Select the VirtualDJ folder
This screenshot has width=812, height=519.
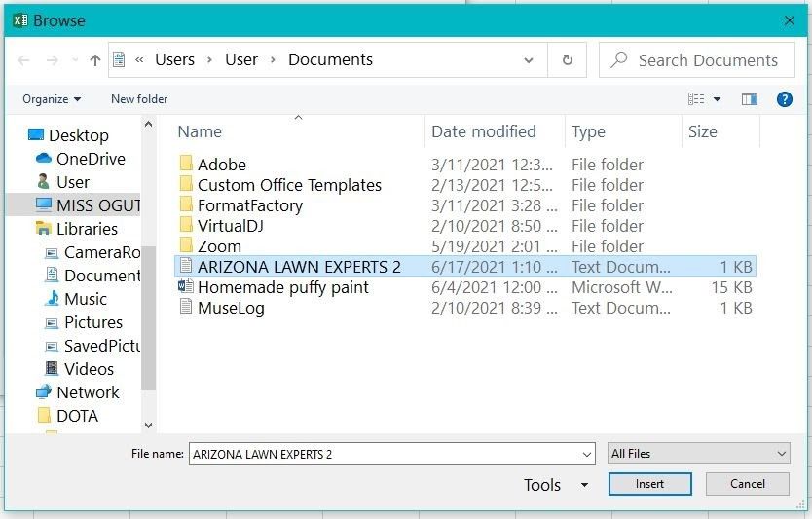[x=465, y=226]
